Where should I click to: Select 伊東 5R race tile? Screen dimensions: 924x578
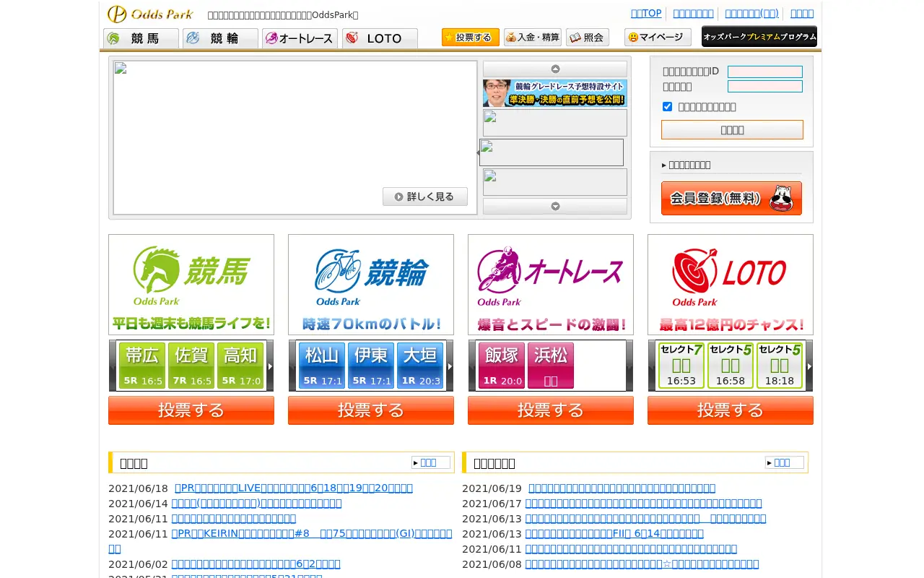pyautogui.click(x=371, y=366)
